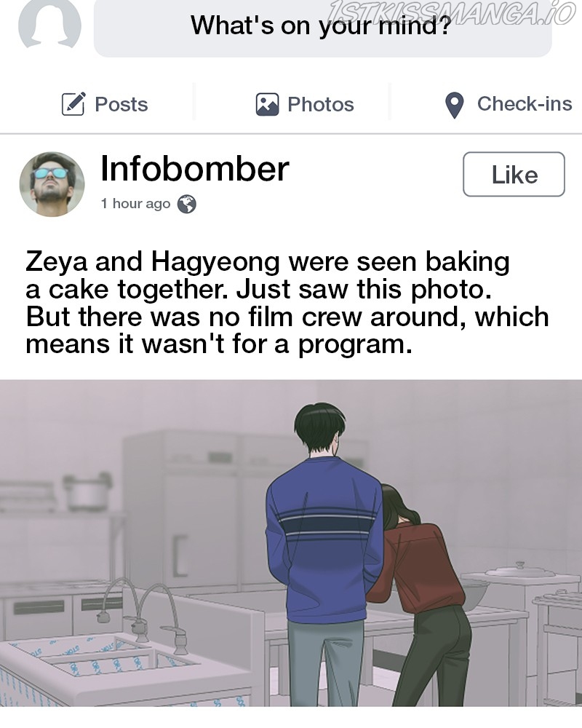Click the blank user avatar icon

point(49,23)
